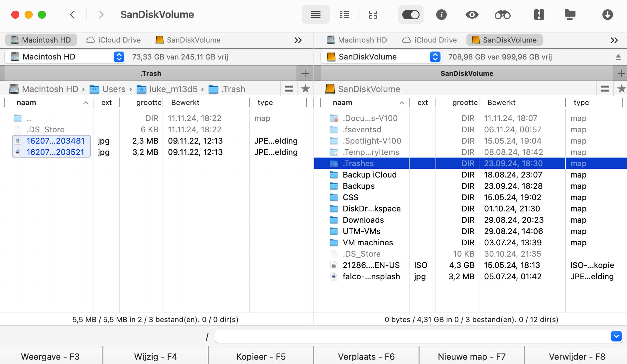Add new tab in right pane
The image size is (627, 364).
(x=620, y=73)
